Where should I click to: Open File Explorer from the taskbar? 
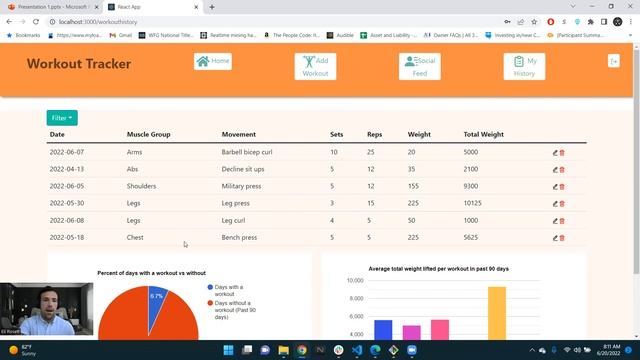click(x=284, y=350)
